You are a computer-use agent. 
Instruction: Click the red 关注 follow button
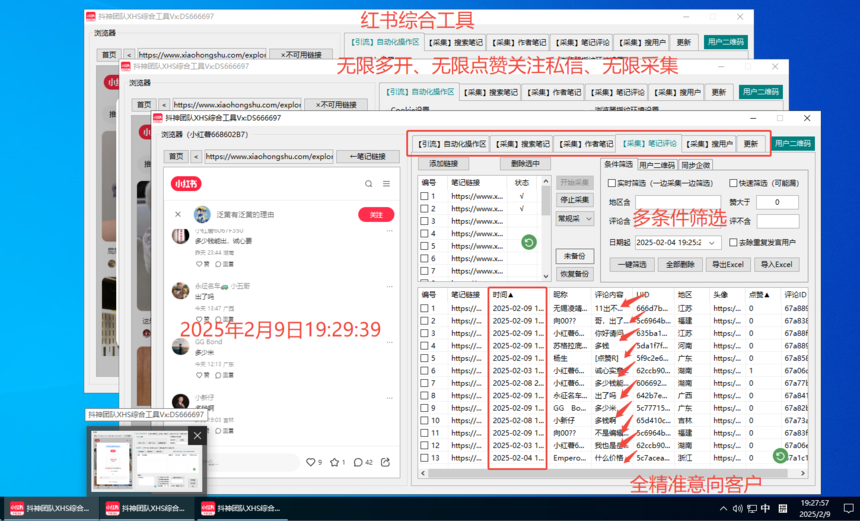tap(376, 214)
